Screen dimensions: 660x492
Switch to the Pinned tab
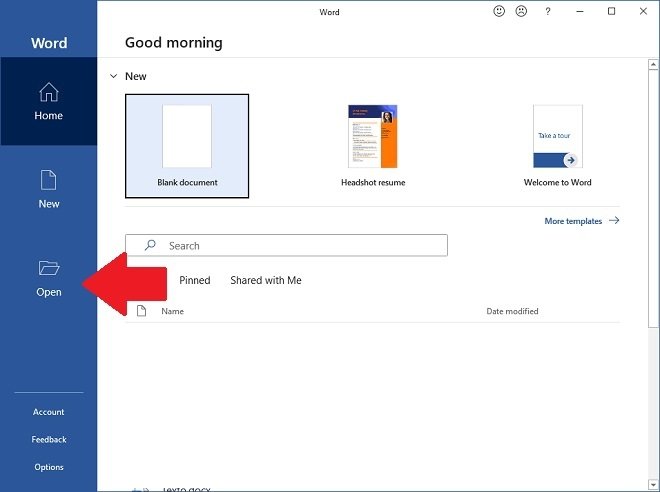point(194,280)
